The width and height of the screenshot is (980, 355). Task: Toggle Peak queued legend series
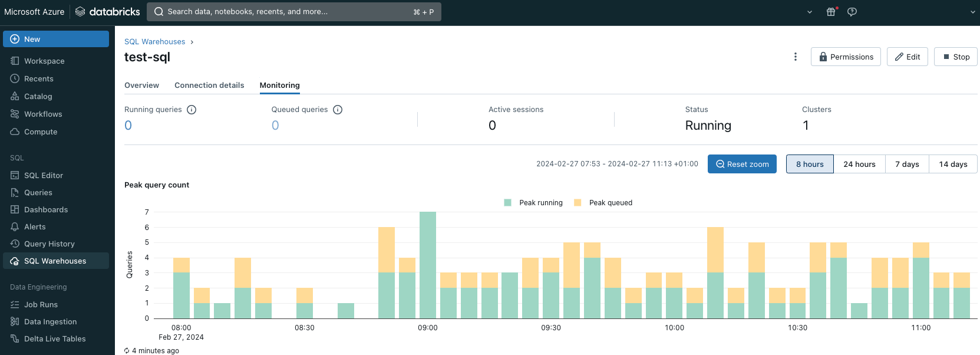(603, 203)
